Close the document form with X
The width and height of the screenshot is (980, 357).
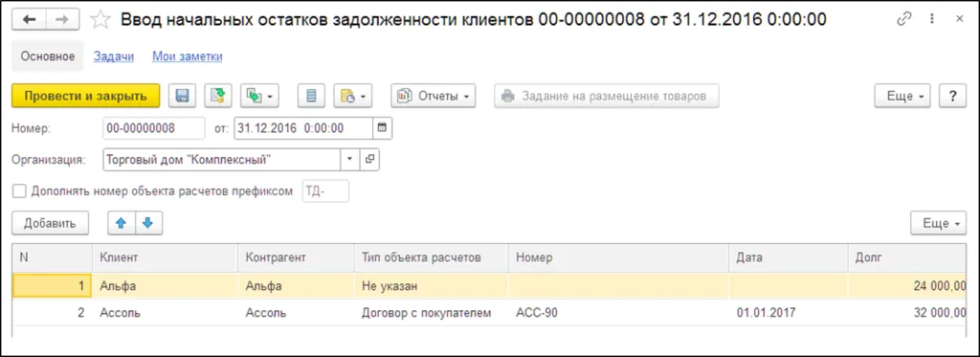coord(960,19)
